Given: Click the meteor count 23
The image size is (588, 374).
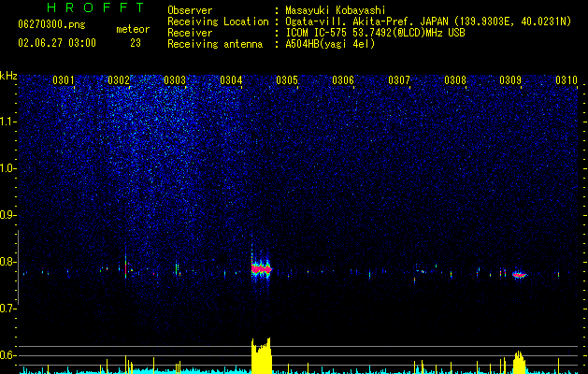Looking at the screenshot, I should point(136,43).
